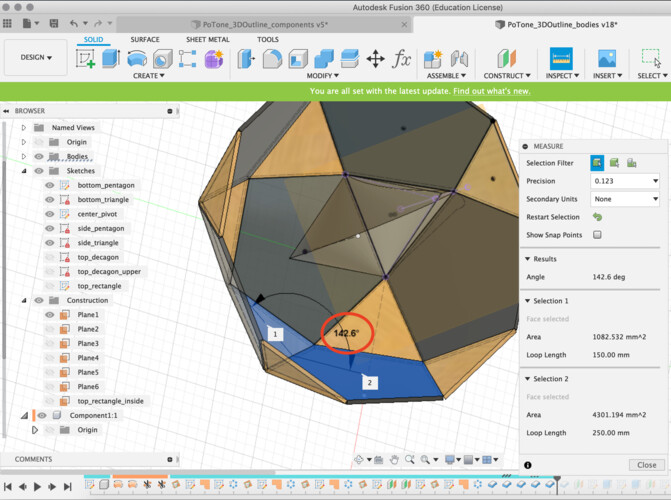Collapse the Selection 2 section
Image resolution: width=671 pixels, height=500 pixels.
[x=528, y=379]
